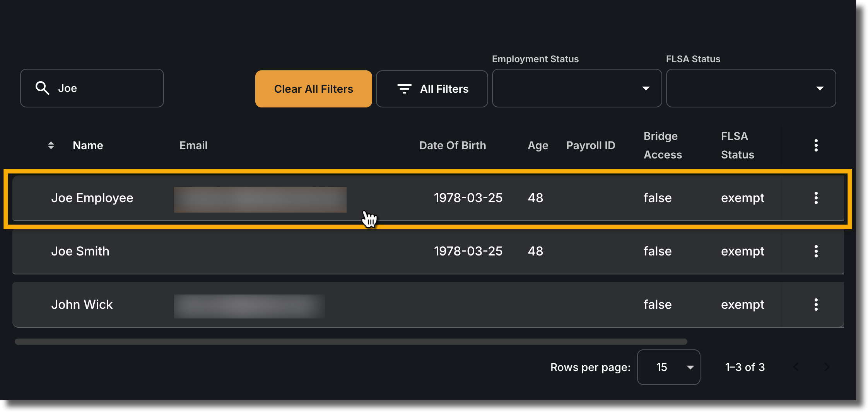This screenshot has width=868, height=412.
Task: Sort by the Email column header
Action: [193, 145]
